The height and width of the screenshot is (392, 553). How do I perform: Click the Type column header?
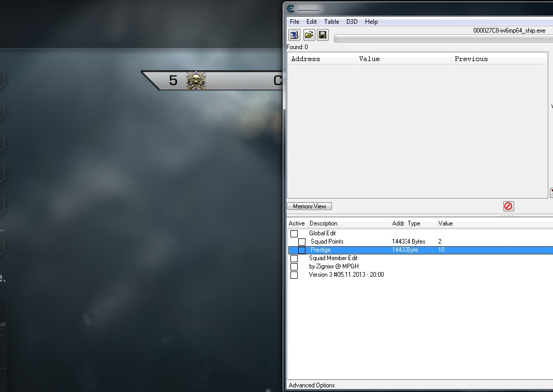coord(421,223)
